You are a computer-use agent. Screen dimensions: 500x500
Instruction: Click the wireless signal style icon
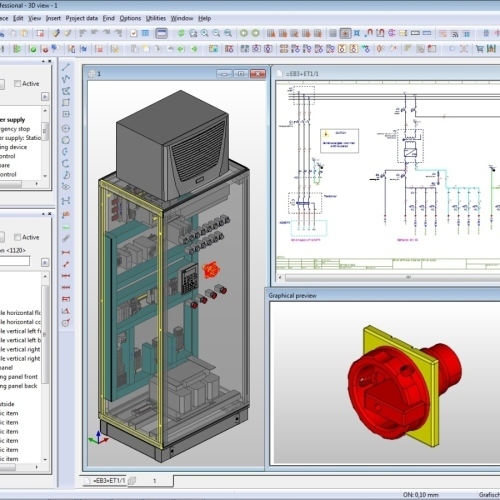(x=455, y=33)
